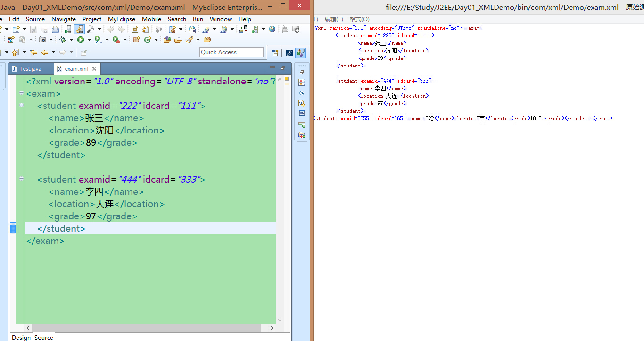The width and height of the screenshot is (644, 341).
Task: Switch to Design view tab
Action: click(21, 337)
